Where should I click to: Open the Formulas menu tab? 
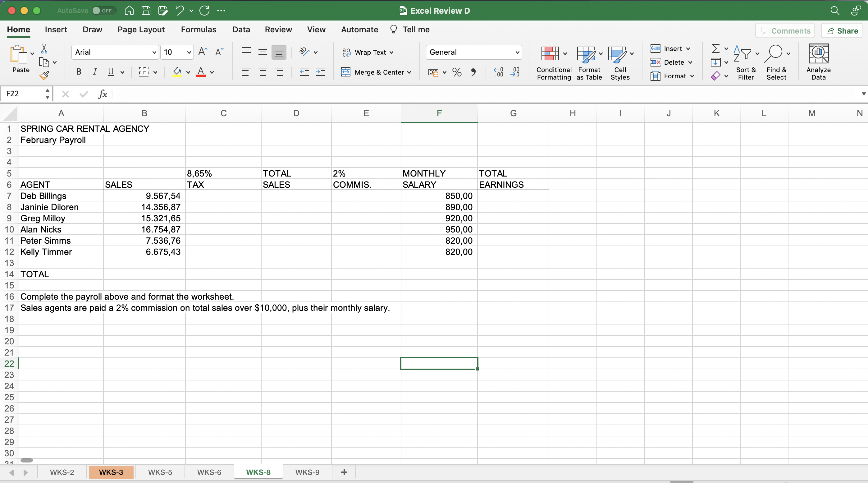pos(199,29)
